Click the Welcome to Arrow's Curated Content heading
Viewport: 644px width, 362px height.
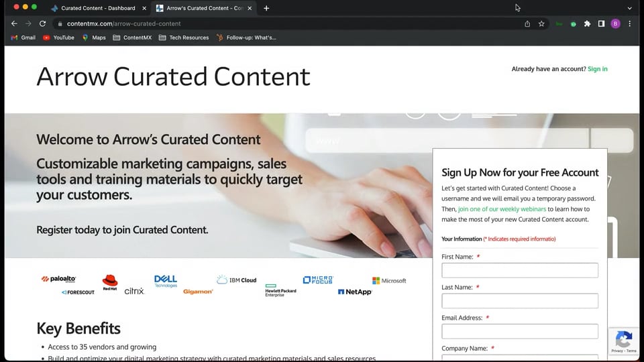pyautogui.click(x=148, y=139)
